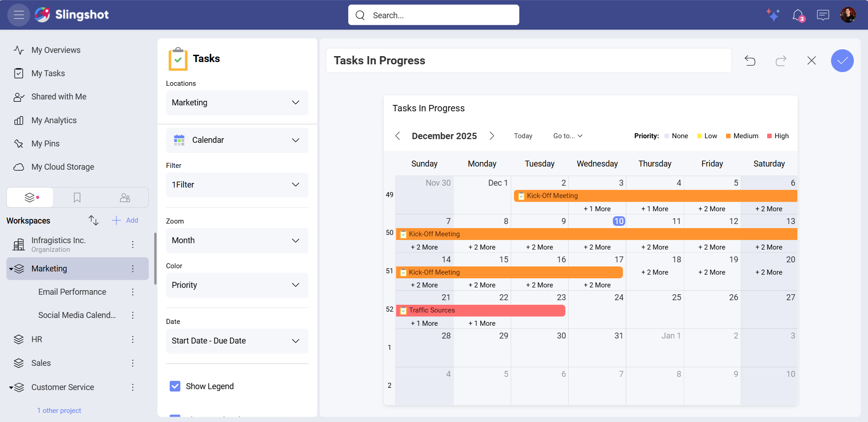This screenshot has height=422, width=868.
Task: Collapse the Customer Service workspace
Action: coord(11,387)
